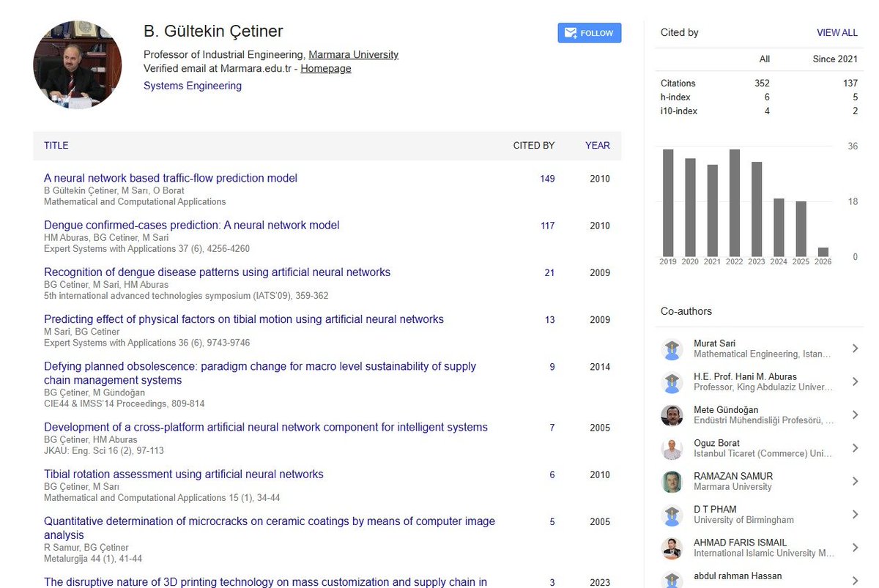Viewport: 879px width, 588px height.
Task: Open the microcracks on ceramic coatings paper
Action: click(270, 528)
